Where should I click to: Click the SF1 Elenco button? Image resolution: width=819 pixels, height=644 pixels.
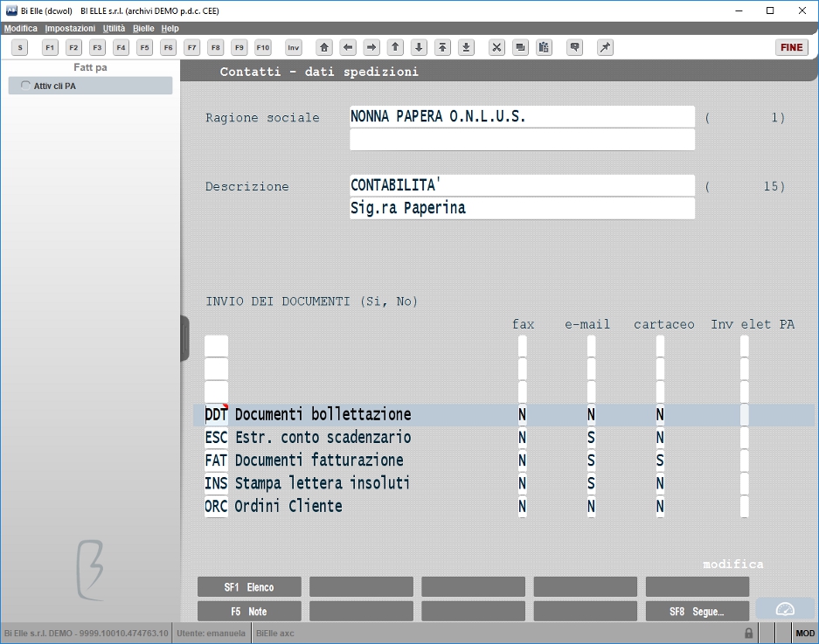[249, 587]
